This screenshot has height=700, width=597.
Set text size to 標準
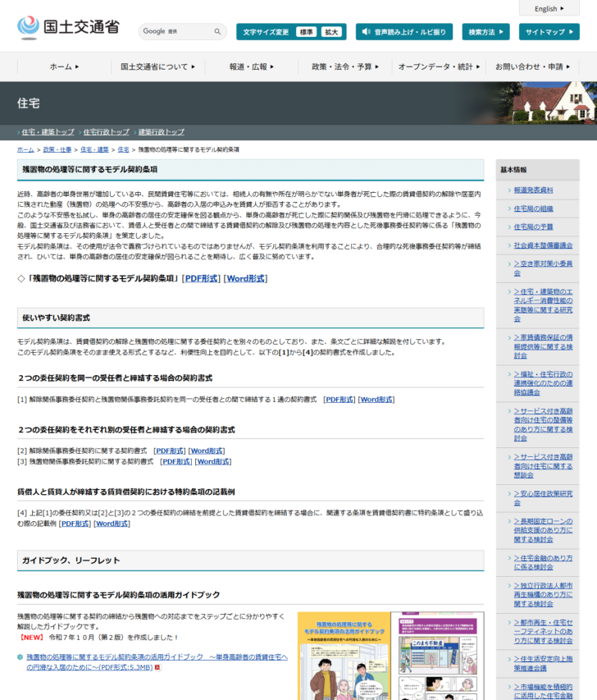pos(306,32)
